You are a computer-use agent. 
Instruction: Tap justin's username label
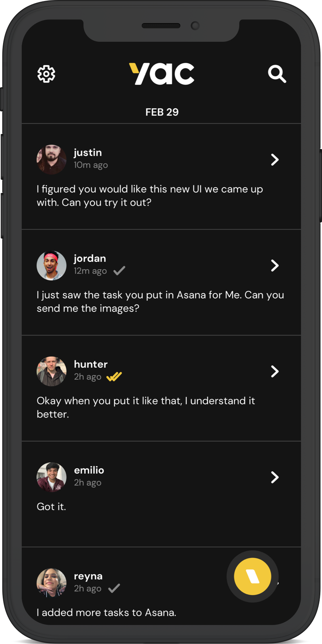[x=88, y=153]
